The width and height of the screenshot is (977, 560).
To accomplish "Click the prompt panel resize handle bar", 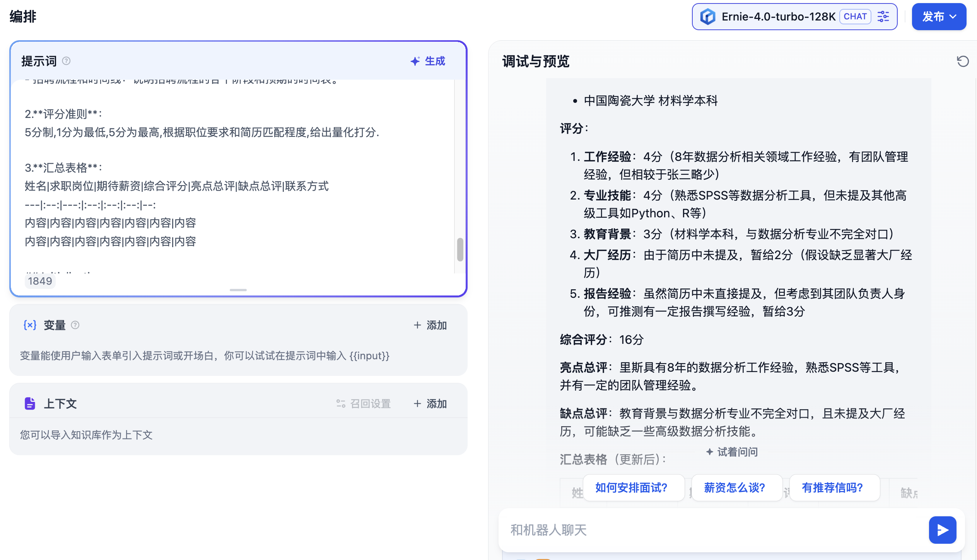I will (238, 290).
